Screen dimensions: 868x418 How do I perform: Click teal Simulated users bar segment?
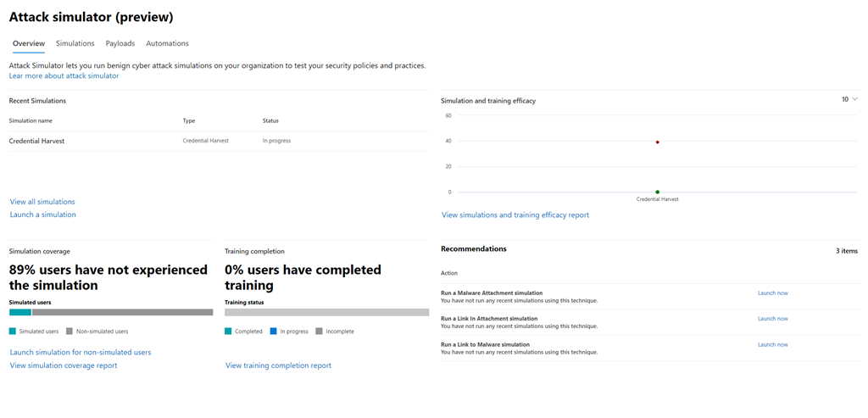pos(19,312)
